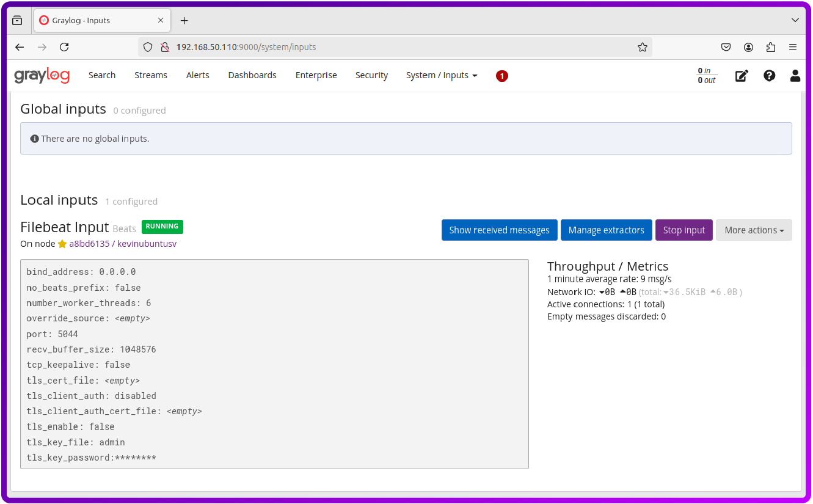This screenshot has height=504, width=813.
Task: Click the leader node star icon
Action: point(62,243)
